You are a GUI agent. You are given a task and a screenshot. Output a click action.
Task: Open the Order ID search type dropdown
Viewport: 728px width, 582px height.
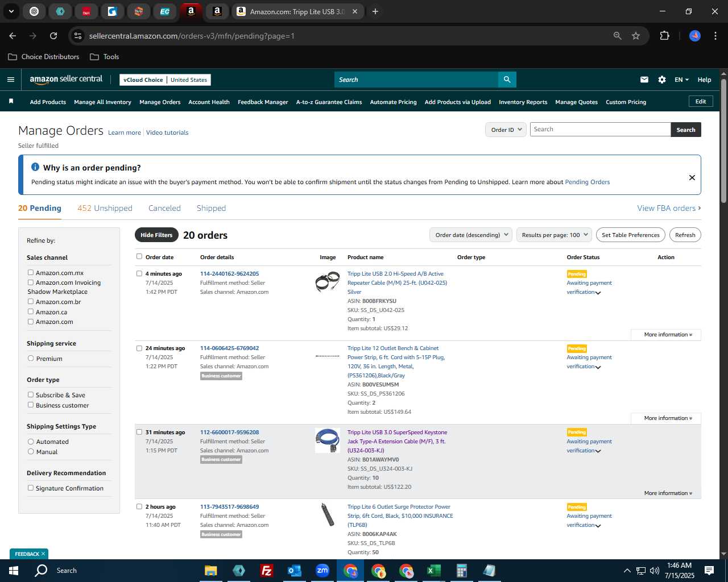point(506,130)
